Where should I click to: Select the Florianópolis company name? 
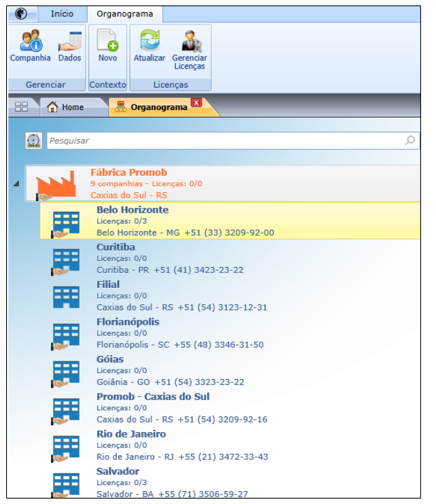click(x=128, y=322)
